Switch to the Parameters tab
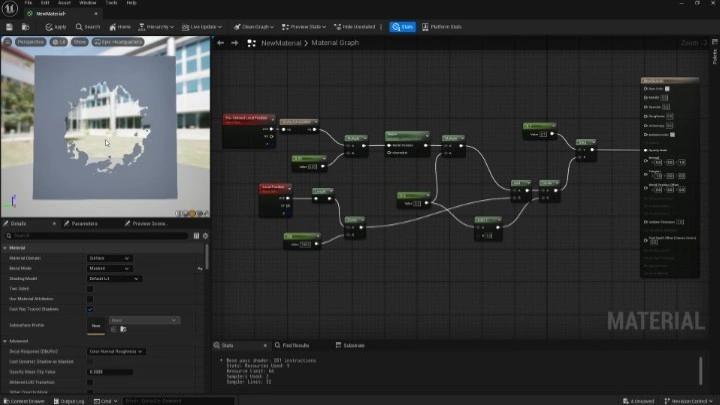The width and height of the screenshot is (720, 405). click(x=83, y=224)
